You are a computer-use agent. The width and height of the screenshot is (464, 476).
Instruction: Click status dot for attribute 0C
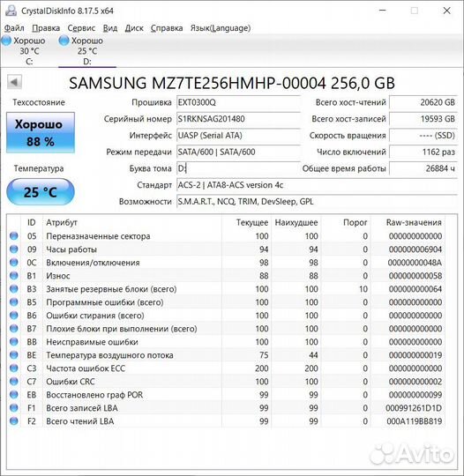click(x=14, y=263)
